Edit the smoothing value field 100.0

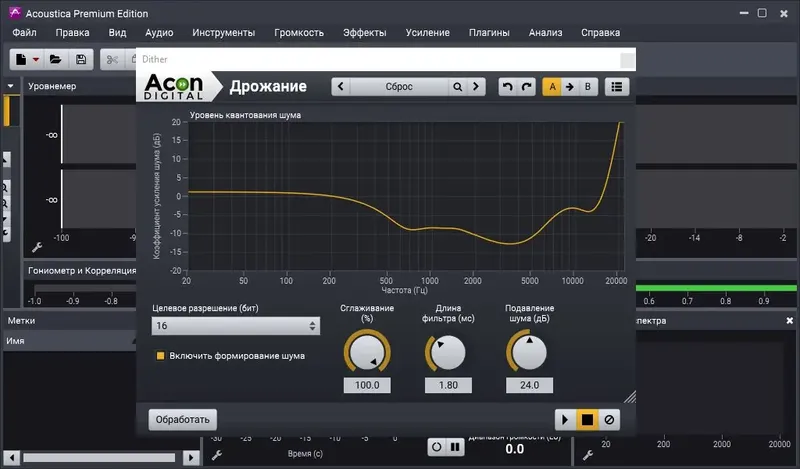(367, 385)
